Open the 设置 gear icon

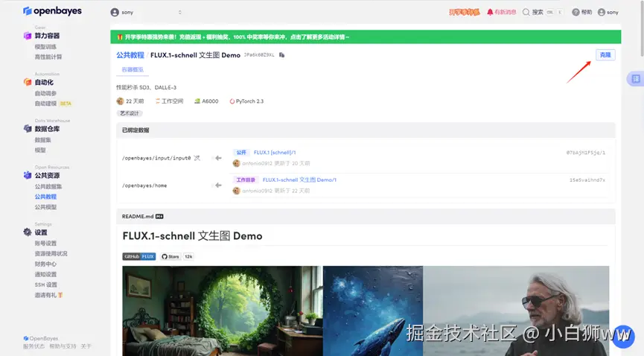click(x=28, y=232)
